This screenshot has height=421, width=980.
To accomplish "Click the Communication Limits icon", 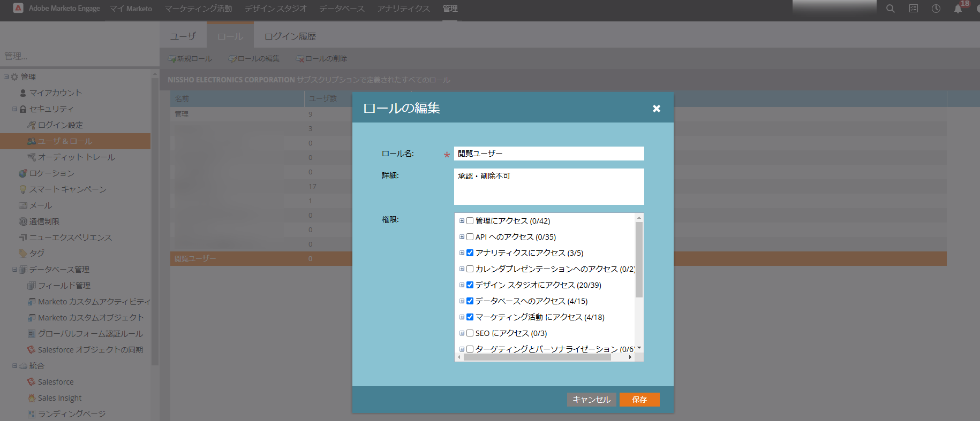I will click(x=23, y=221).
